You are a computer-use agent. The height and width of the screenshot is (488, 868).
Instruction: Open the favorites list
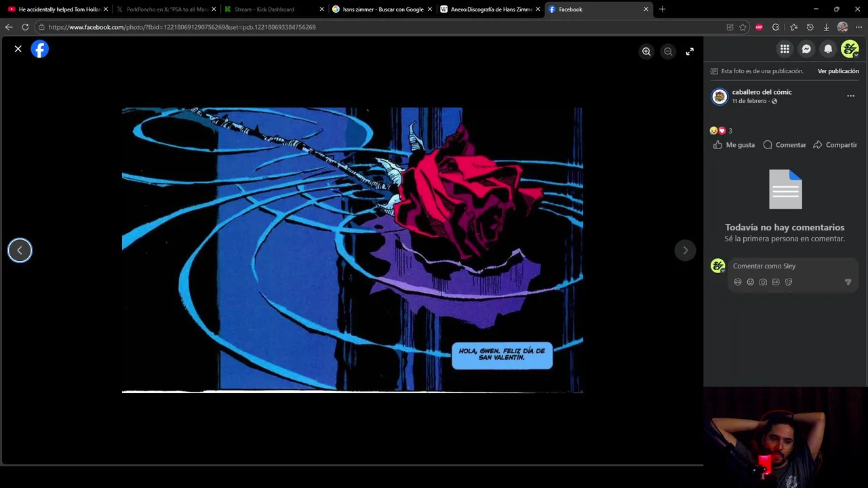[793, 27]
